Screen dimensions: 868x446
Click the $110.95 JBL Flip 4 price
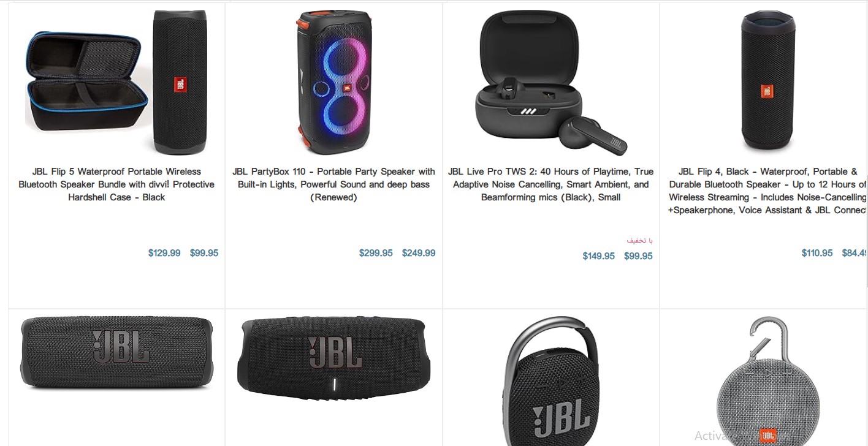tap(817, 253)
